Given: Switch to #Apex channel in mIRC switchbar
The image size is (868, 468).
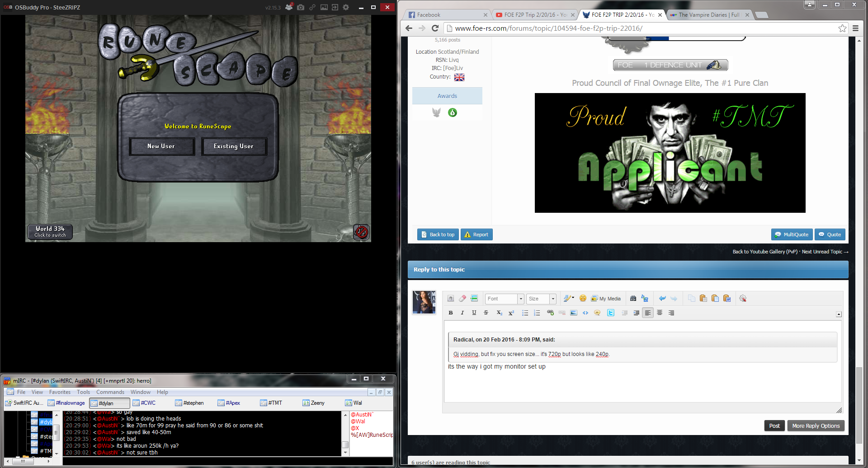Looking at the screenshot, I should click(x=229, y=403).
